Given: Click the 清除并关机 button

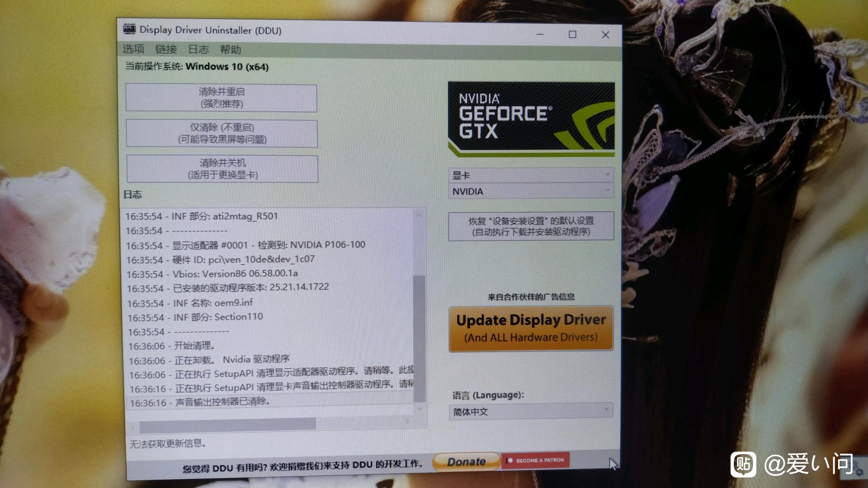Looking at the screenshot, I should click(x=222, y=169).
